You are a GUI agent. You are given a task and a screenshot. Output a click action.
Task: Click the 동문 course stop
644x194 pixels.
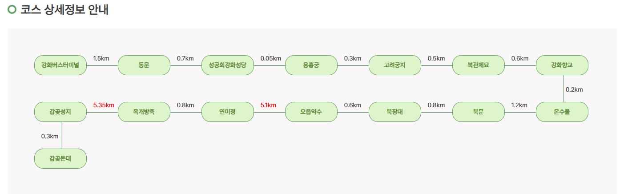(x=144, y=65)
